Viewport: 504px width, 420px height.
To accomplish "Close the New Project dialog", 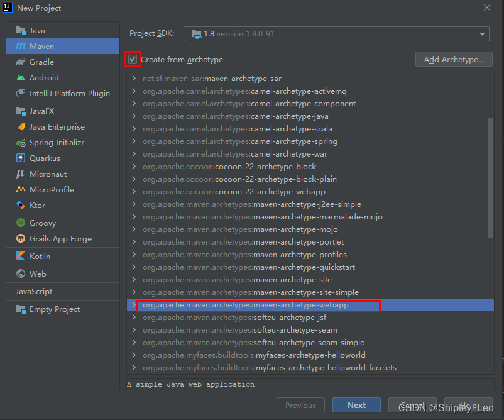I will 487,8.
